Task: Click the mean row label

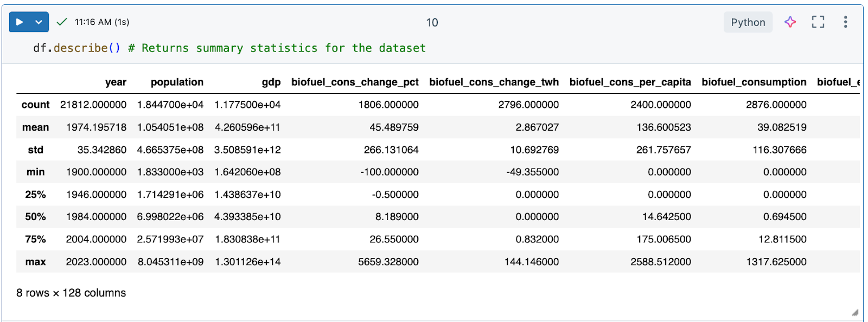Action: point(35,127)
